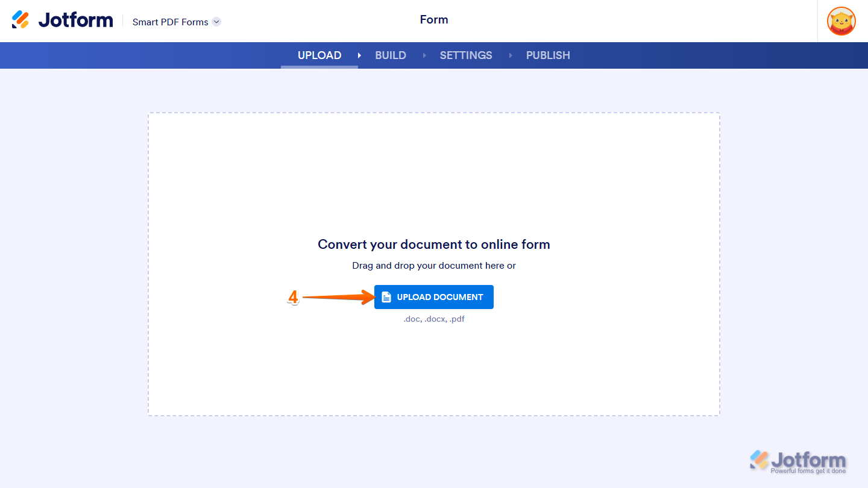Viewport: 868px width, 488px height.
Task: Go to the SETTINGS tab
Action: pos(466,55)
